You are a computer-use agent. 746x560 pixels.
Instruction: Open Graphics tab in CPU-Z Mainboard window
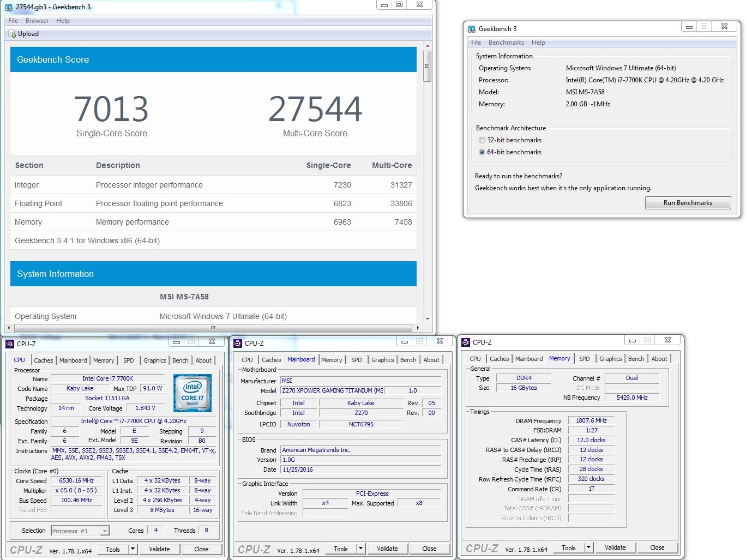click(x=383, y=360)
